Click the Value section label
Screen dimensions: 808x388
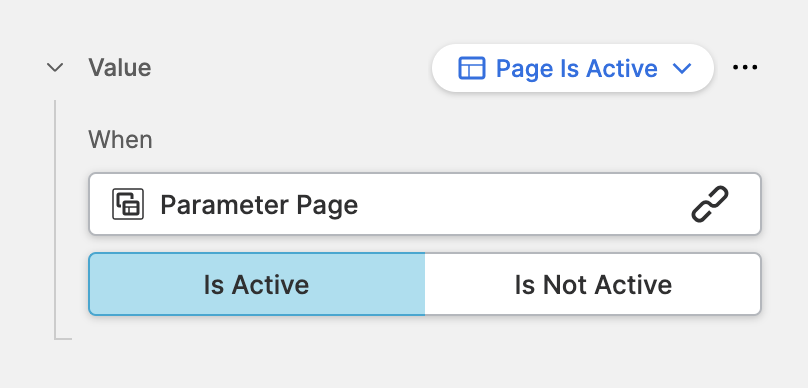click(x=120, y=68)
